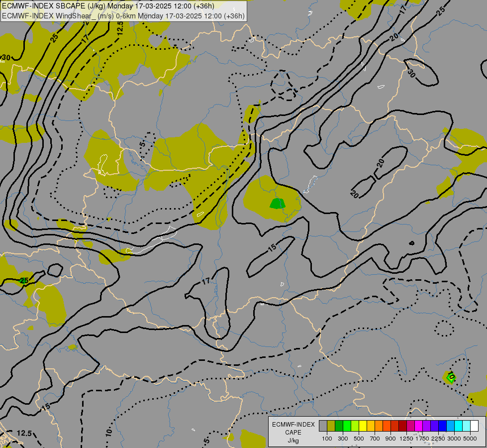Click the J/kg unit label in the legend
The image size is (487, 448).
[293, 441]
